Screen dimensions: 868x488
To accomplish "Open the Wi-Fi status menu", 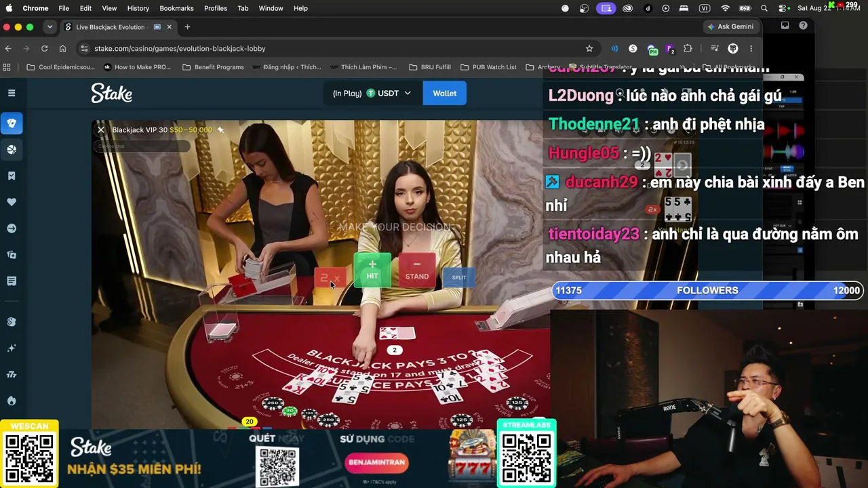I will pyautogui.click(x=726, y=8).
